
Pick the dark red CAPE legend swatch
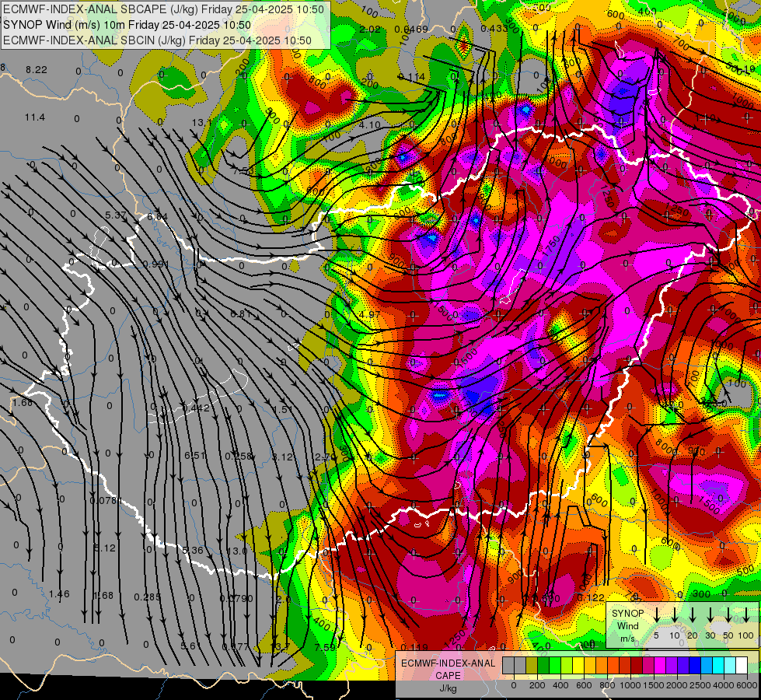pos(637,665)
